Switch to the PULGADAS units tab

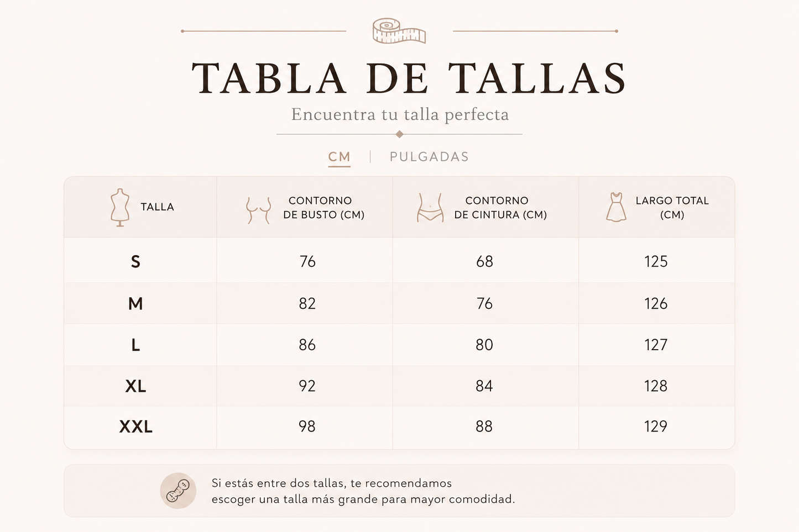click(429, 157)
